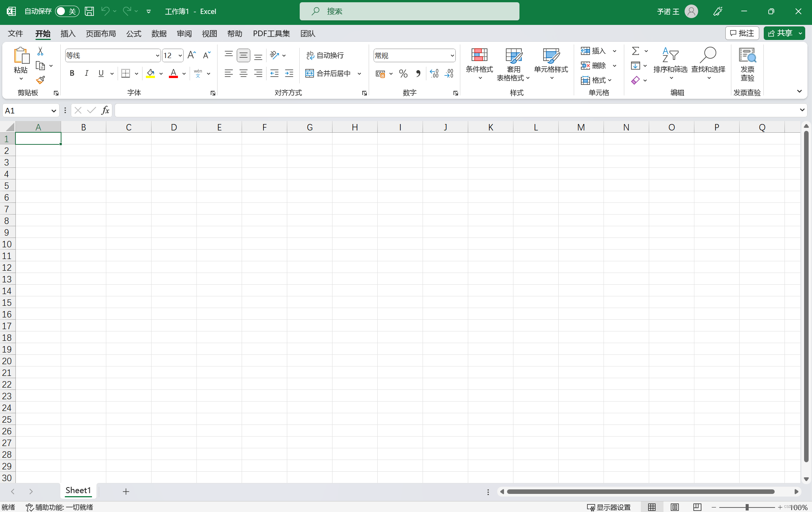The image size is (812, 512).
Task: Expand the fill color dropdown arrow
Action: click(161, 73)
